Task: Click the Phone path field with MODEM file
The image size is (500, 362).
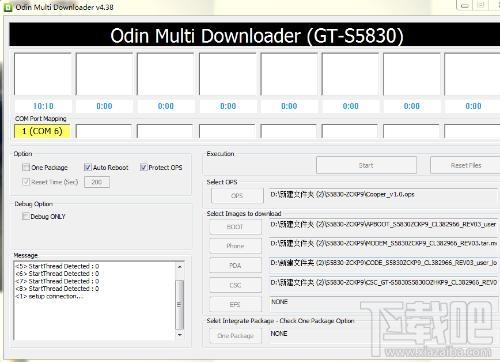Action: click(383, 244)
